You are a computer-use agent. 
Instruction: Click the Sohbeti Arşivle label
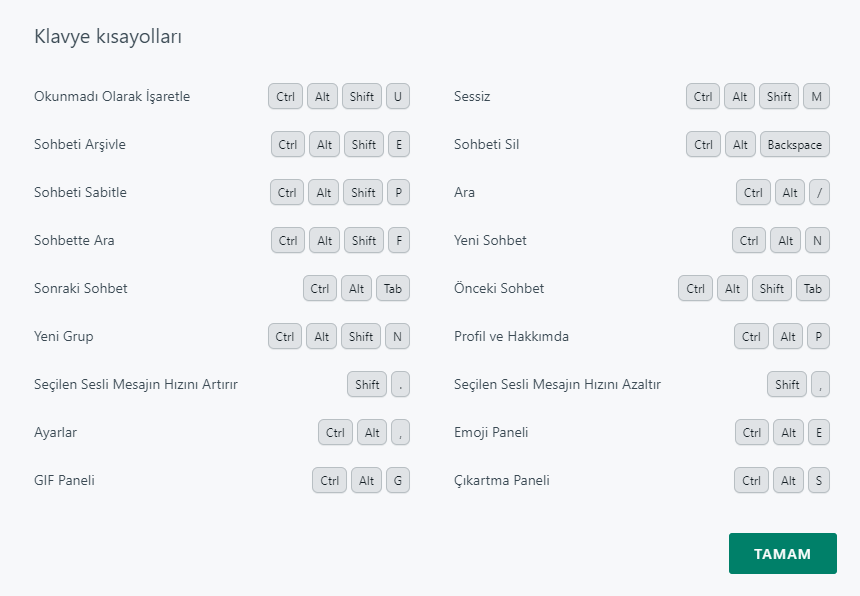(80, 145)
